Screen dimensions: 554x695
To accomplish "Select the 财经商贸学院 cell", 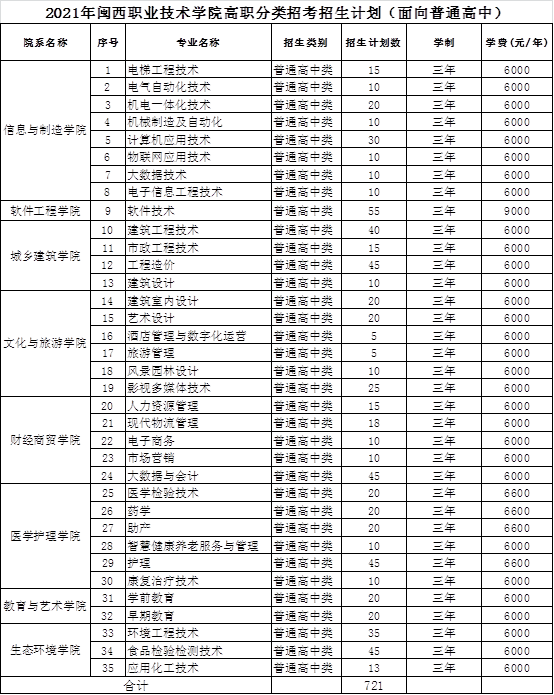I will (45, 440).
